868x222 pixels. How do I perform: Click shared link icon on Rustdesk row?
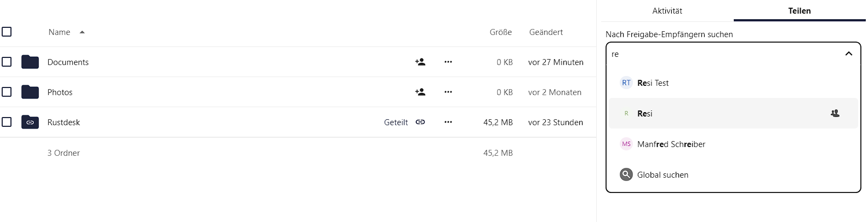[x=420, y=122]
